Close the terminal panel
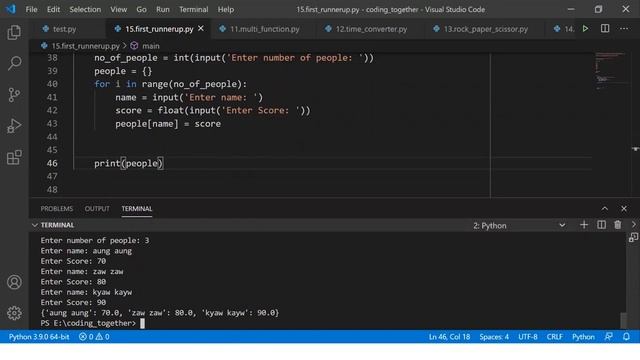The width and height of the screenshot is (640, 360). click(624, 209)
